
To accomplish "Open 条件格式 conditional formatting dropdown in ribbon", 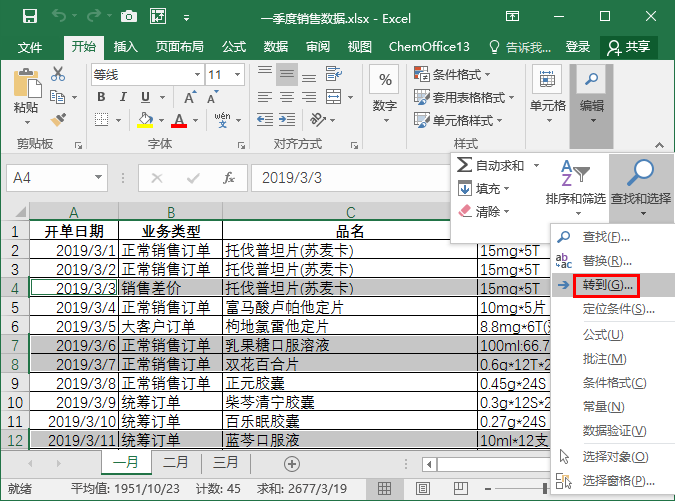I will point(452,74).
